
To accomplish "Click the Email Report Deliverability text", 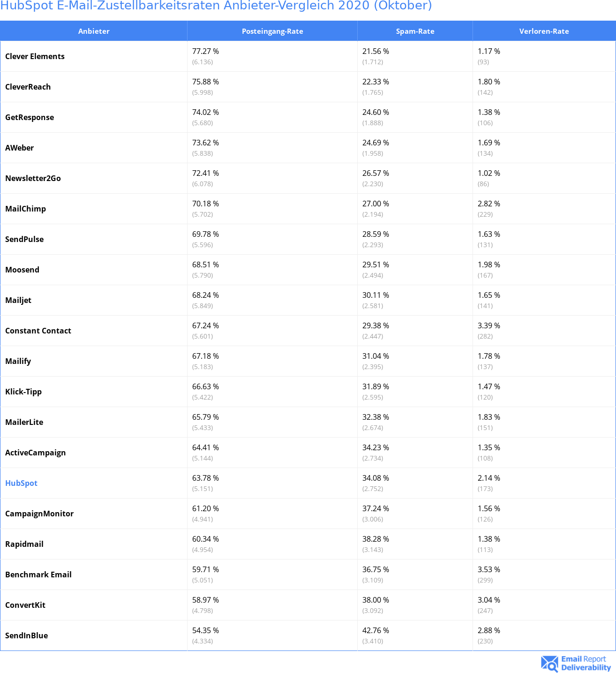I will point(586,663).
